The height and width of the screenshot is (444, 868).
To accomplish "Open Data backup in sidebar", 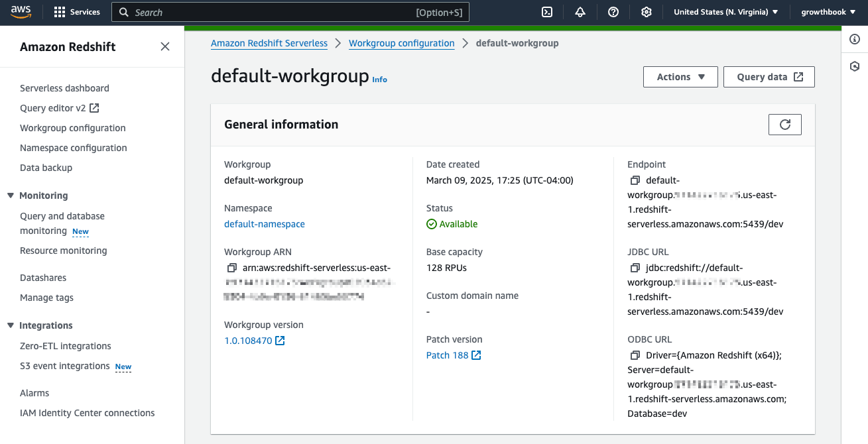I will pos(46,168).
